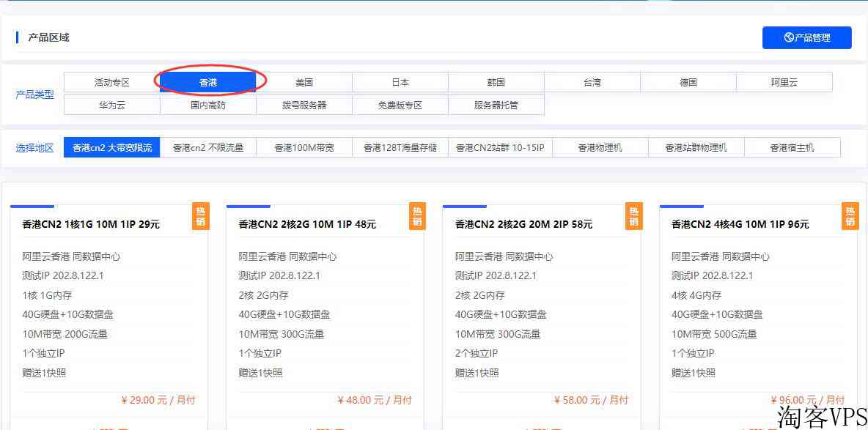
Task: Select 拨号服务器 category
Action: coord(304,105)
